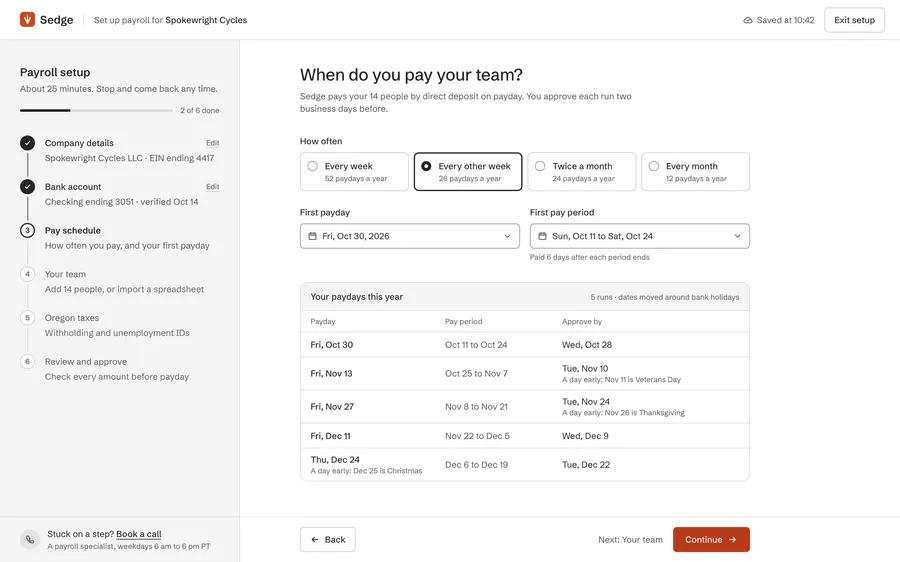Viewport: 900px width, 562px height.
Task: Select the Every other week option
Action: click(468, 172)
